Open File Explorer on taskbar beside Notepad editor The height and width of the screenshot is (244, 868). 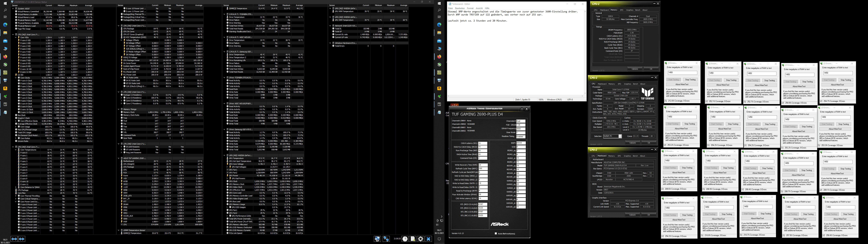click(439, 33)
